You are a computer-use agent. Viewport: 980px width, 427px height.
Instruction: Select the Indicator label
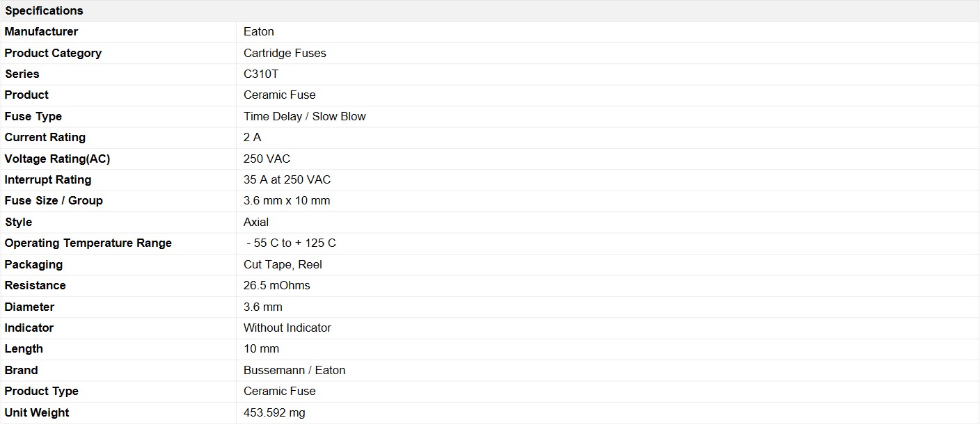click(29, 328)
